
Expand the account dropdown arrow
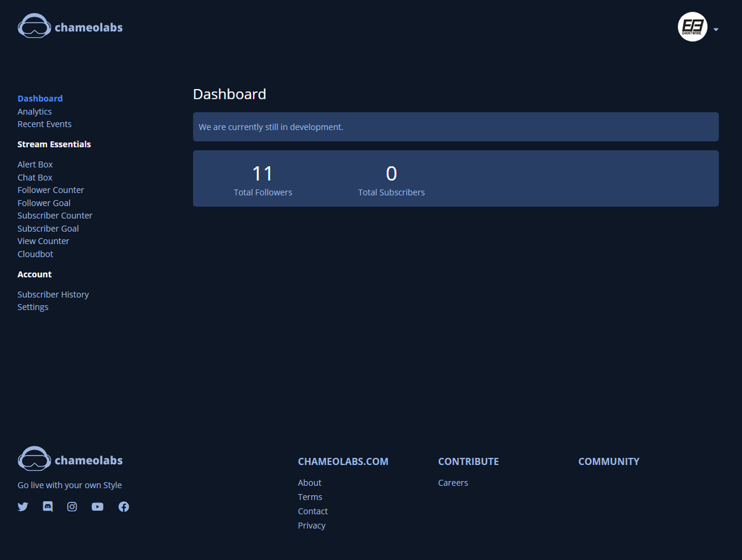tap(715, 29)
